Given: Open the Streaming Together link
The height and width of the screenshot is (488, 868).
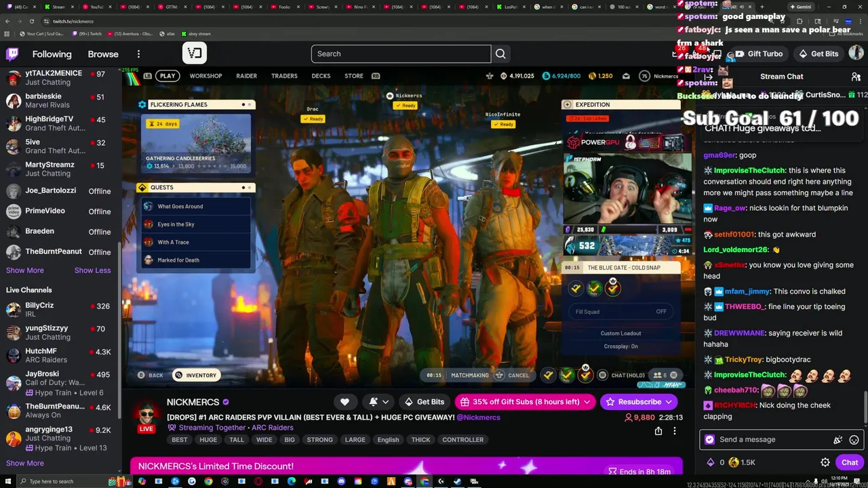Looking at the screenshot, I should 212,428.
